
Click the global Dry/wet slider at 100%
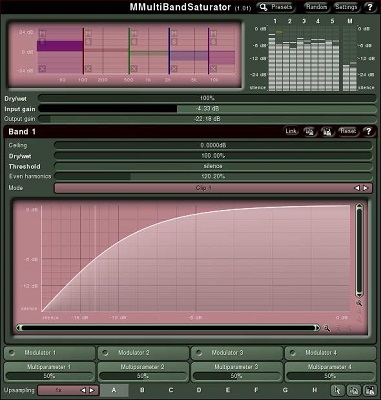(207, 98)
